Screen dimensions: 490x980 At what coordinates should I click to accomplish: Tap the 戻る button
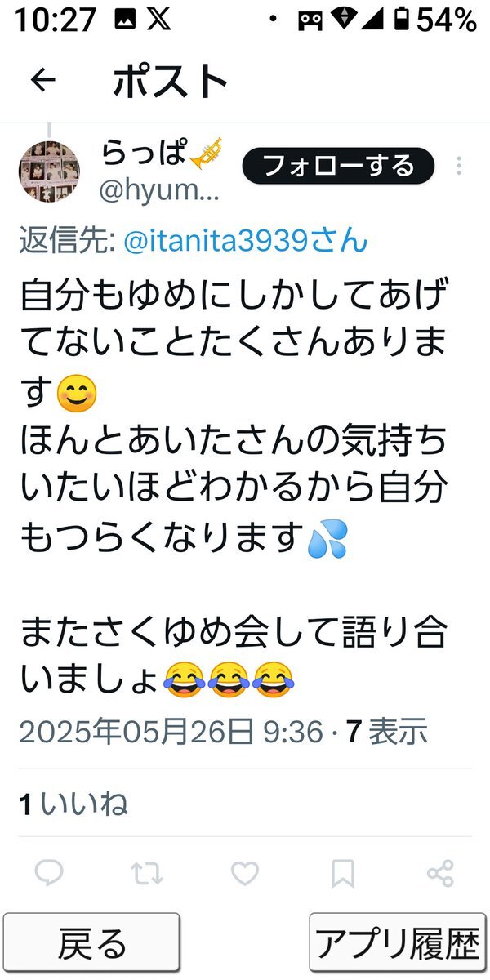[x=91, y=942]
